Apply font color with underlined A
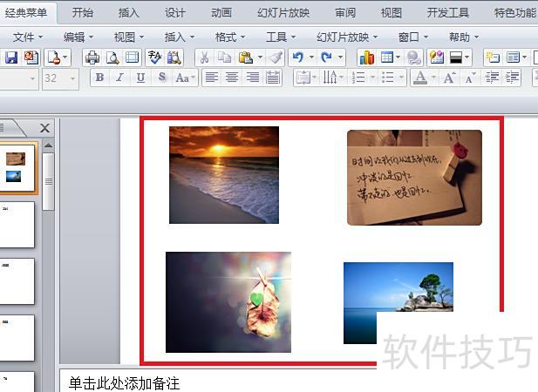The height and width of the screenshot is (392, 538). [x=420, y=78]
